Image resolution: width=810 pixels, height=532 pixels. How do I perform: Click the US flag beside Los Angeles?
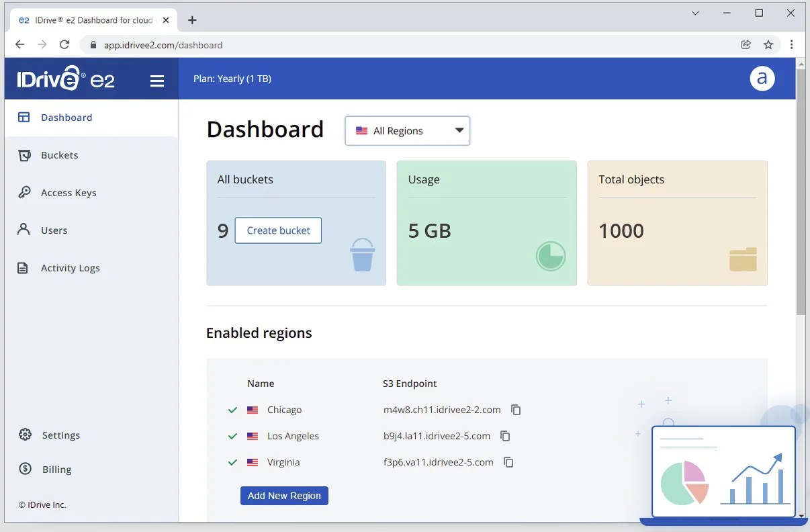point(253,436)
